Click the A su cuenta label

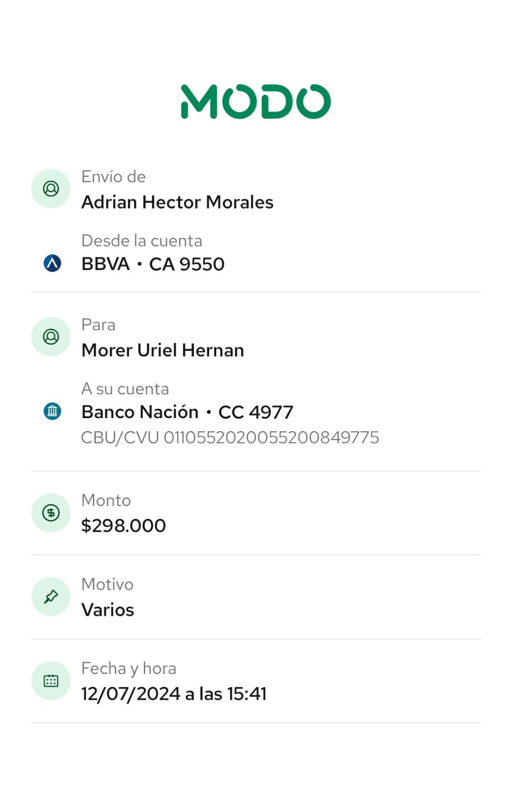tap(125, 389)
